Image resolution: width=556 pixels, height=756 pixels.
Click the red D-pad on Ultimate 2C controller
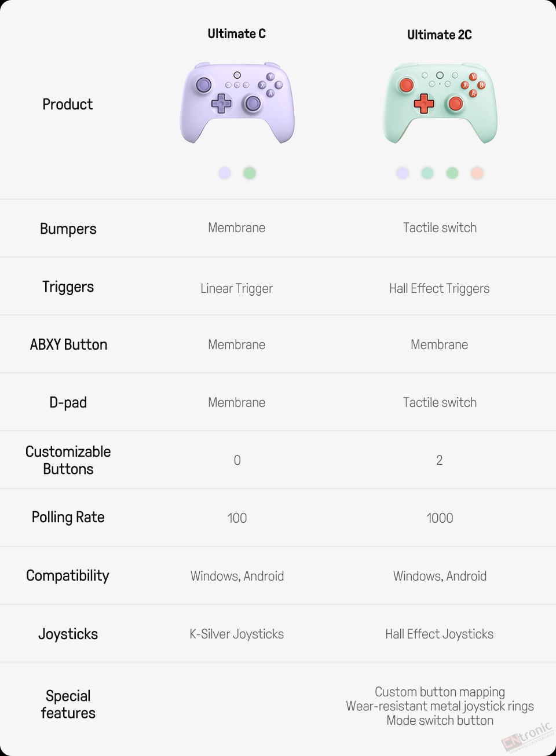point(424,104)
